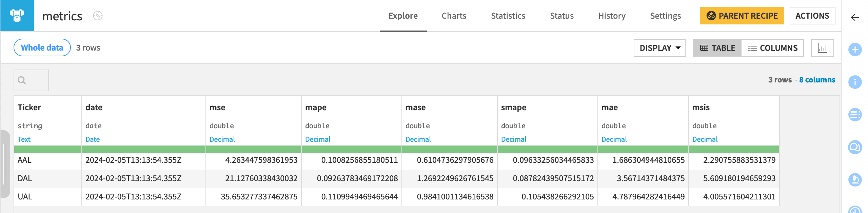Open the smape column header
The height and width of the screenshot is (213, 868).
tap(514, 108)
